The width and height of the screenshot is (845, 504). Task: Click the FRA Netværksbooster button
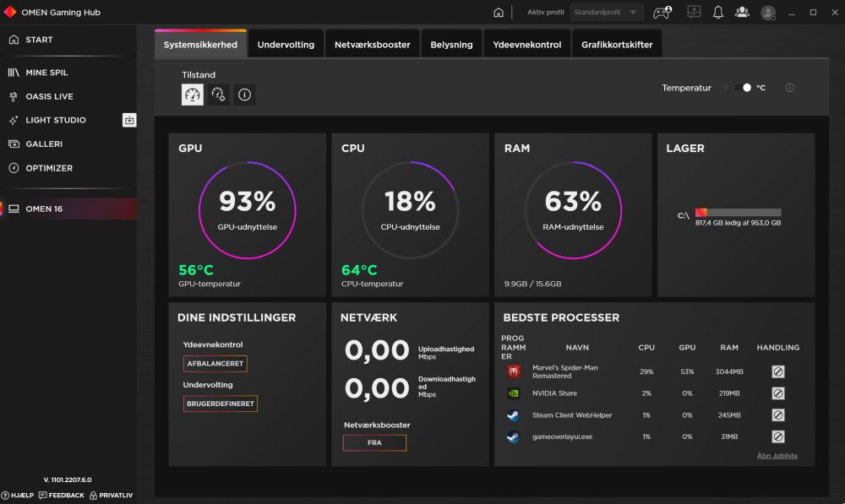click(374, 442)
